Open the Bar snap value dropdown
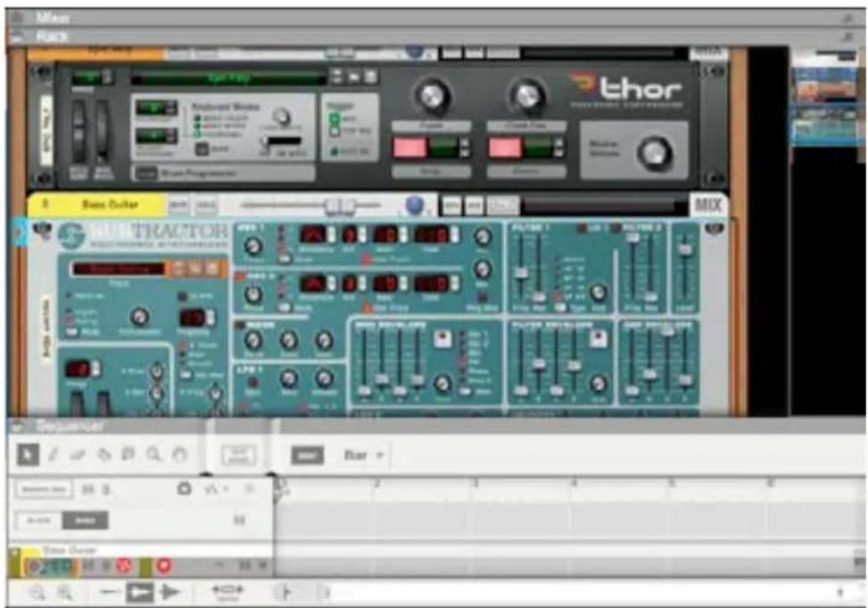This screenshot has height=608, width=868. coord(364,456)
